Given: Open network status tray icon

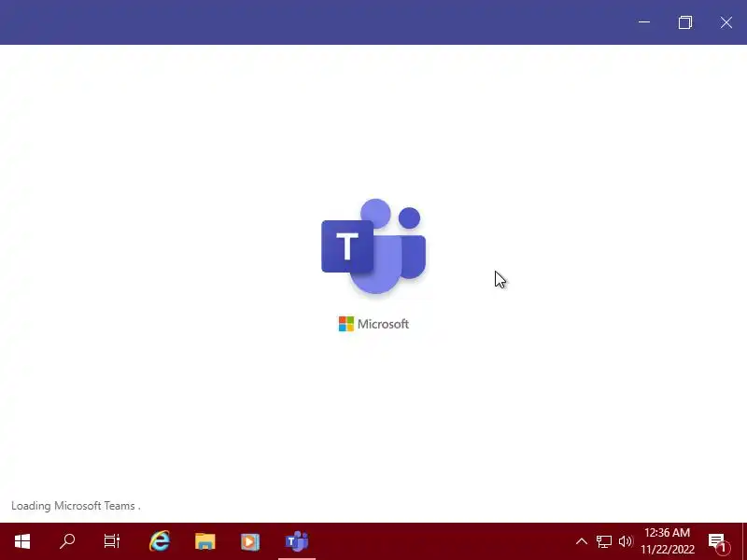Looking at the screenshot, I should (603, 541).
